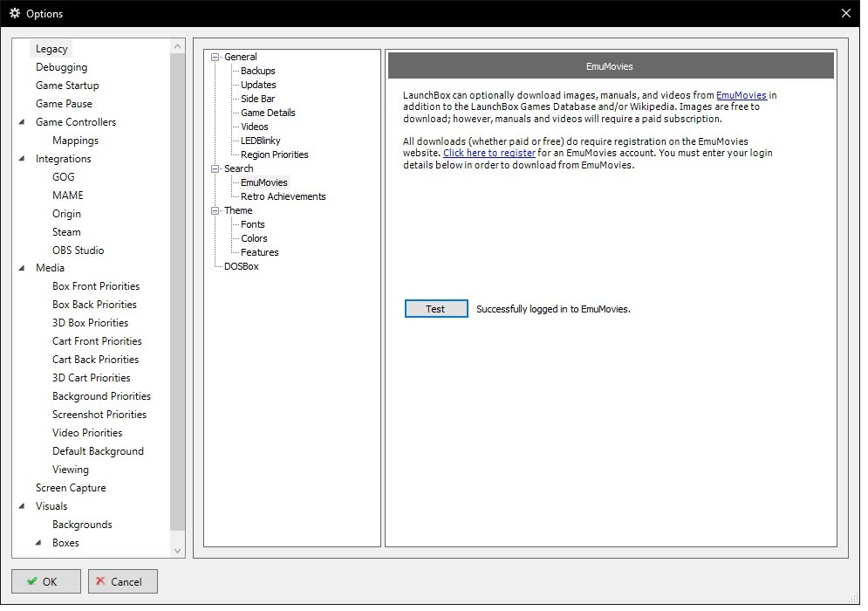Collapse the Boxes subsection arrow
The width and height of the screenshot is (868, 611).
(38, 543)
